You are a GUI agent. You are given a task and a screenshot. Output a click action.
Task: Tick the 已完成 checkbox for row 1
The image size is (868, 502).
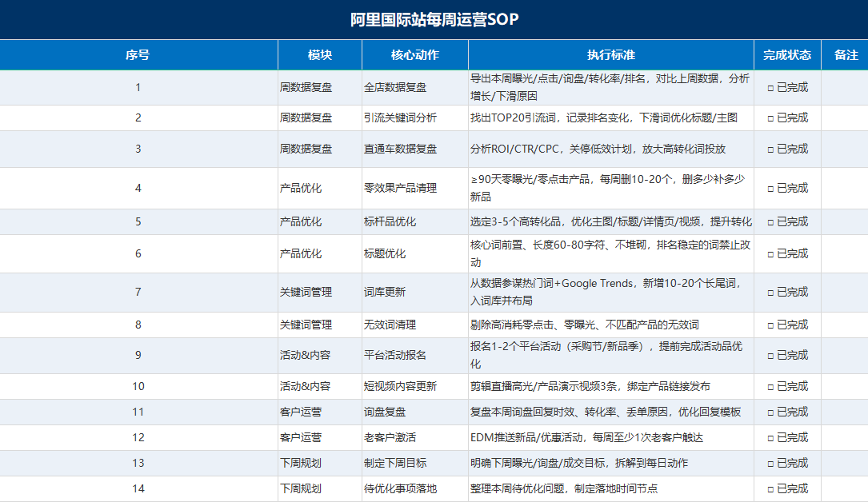pos(770,88)
